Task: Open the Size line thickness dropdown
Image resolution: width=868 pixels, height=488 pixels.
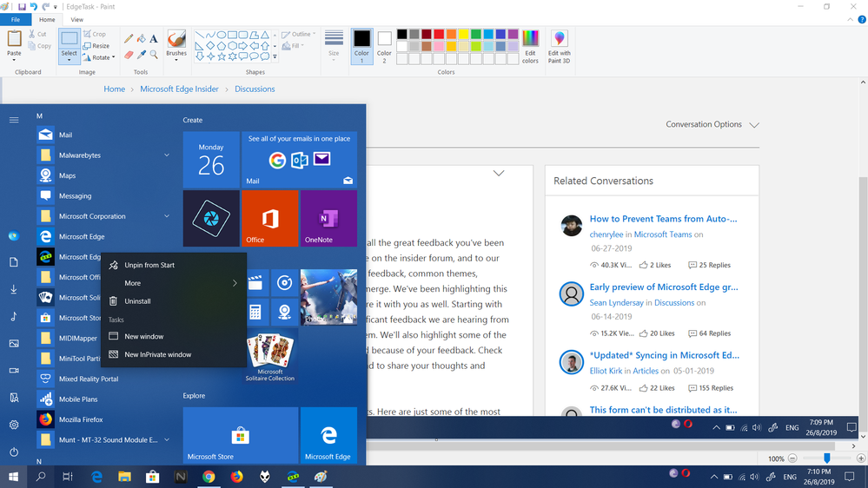Action: point(334,44)
